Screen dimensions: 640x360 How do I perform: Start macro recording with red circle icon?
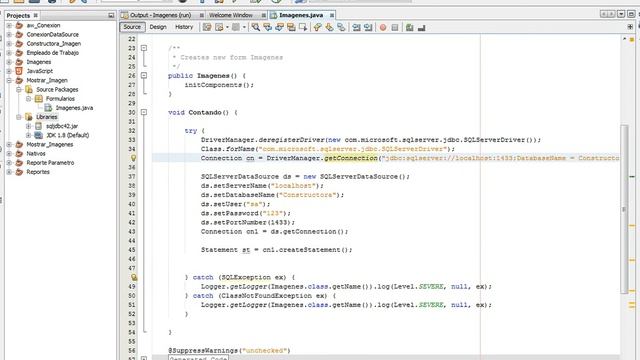tap(383, 27)
